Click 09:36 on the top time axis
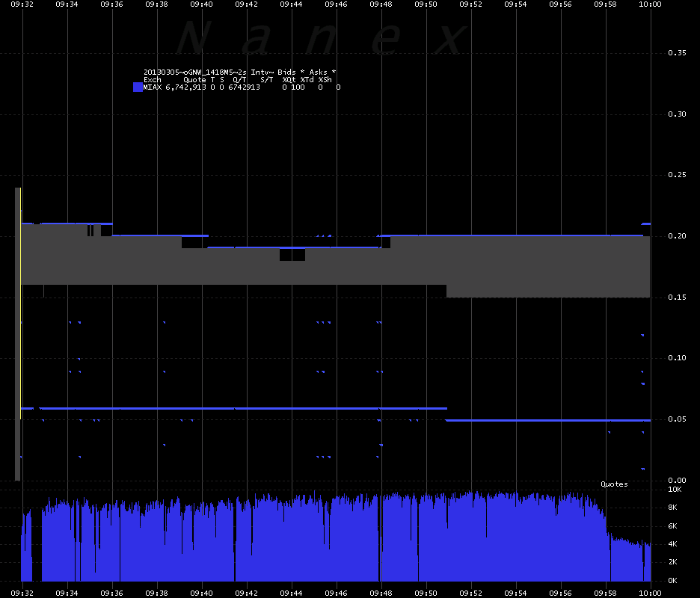 pyautogui.click(x=111, y=4)
